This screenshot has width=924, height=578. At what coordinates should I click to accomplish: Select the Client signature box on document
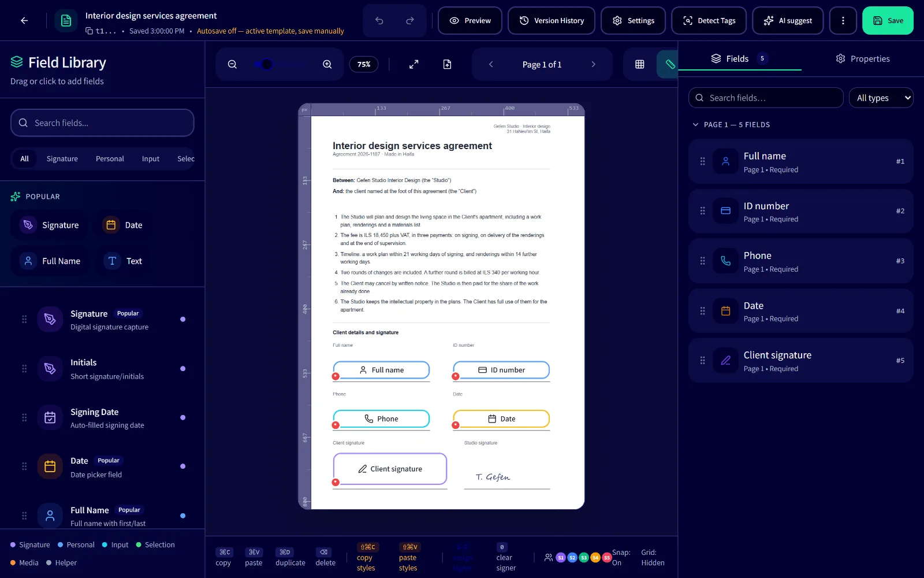pyautogui.click(x=390, y=469)
